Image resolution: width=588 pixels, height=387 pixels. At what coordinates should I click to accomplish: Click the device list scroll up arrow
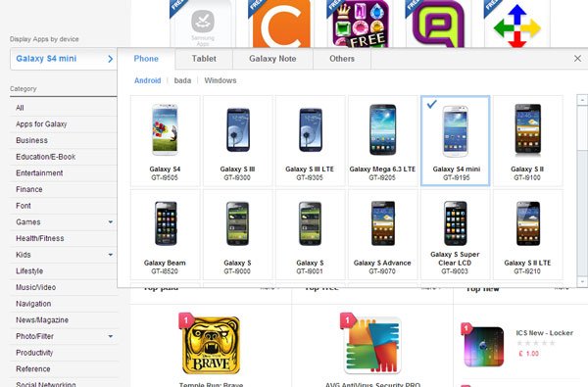[582, 100]
